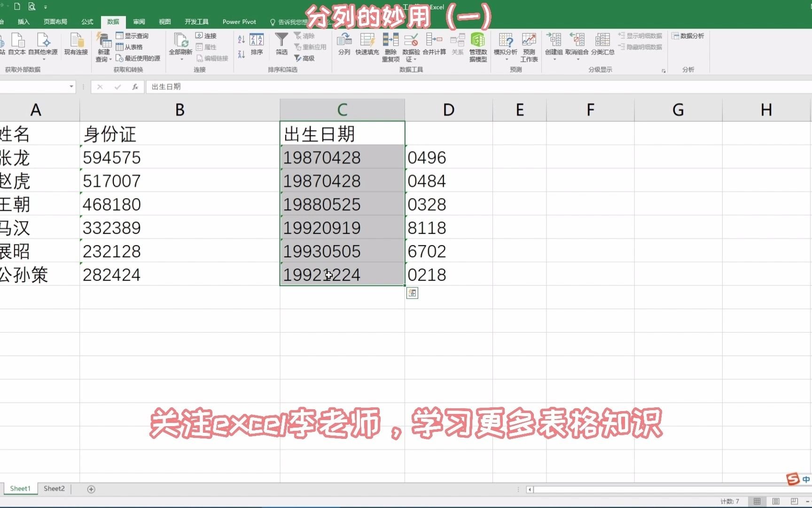
Task: Switch to the 公式 Formulas tab
Action: (x=86, y=21)
